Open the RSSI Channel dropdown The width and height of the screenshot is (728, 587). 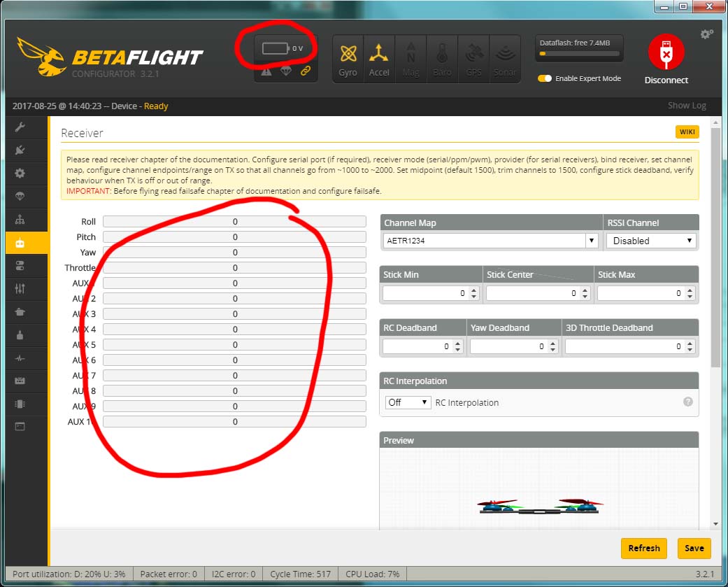tap(650, 241)
